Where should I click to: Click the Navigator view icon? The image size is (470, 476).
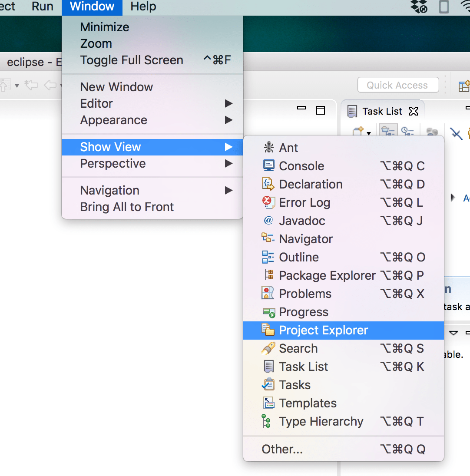(268, 238)
